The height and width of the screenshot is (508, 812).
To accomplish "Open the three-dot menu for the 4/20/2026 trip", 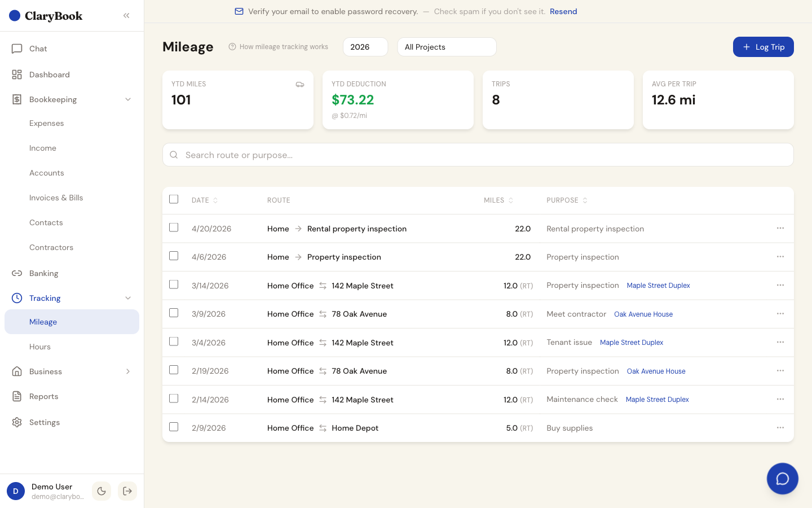I will tap(780, 229).
